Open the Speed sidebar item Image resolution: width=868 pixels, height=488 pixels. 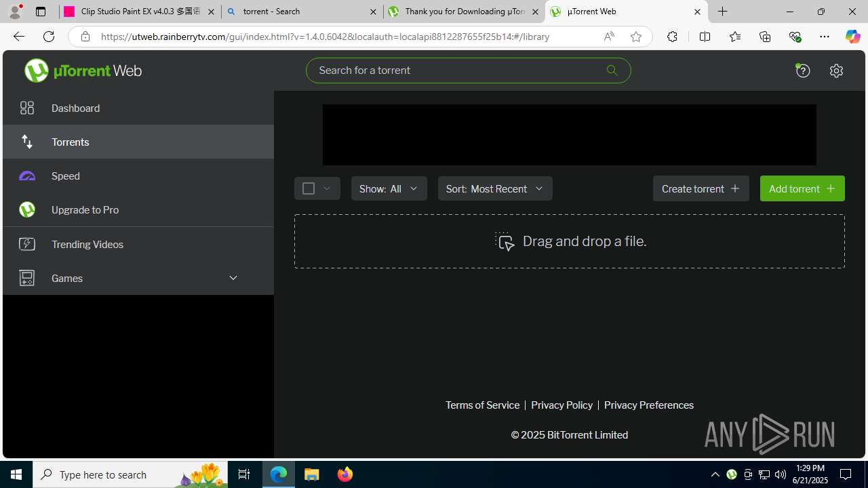click(x=138, y=176)
